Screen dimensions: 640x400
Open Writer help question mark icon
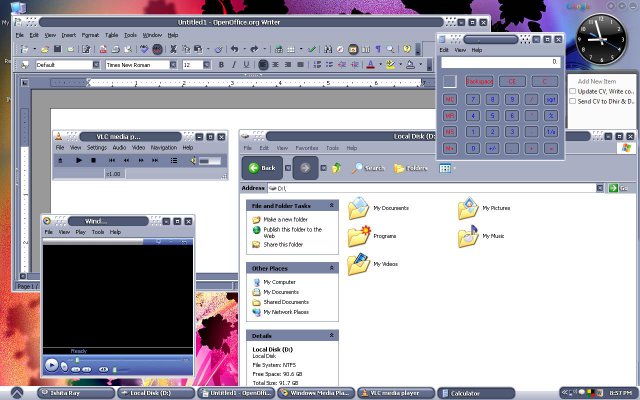point(407,49)
